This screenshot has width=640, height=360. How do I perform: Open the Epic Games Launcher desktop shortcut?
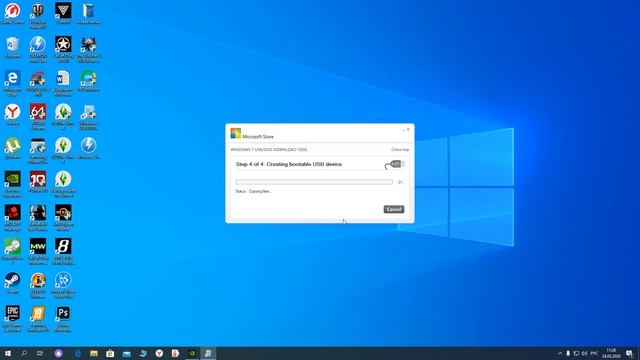tap(13, 318)
